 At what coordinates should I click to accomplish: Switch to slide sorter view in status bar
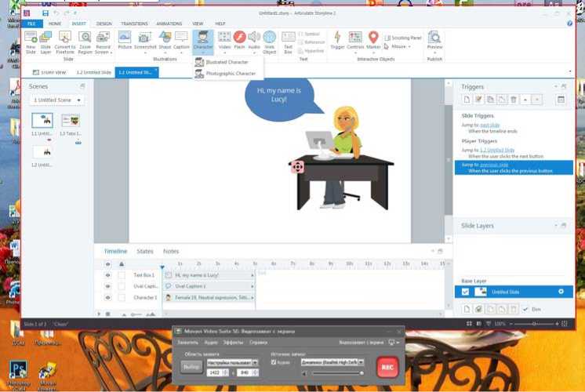(469, 324)
